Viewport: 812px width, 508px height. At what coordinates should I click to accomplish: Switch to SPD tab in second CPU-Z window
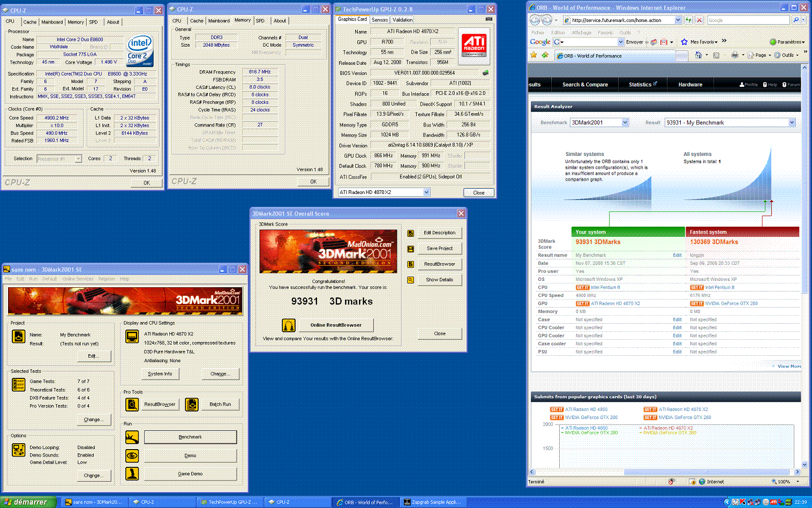click(260, 21)
